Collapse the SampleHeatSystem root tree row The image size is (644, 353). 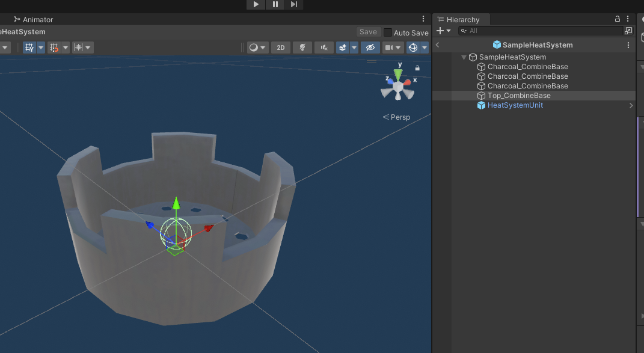pyautogui.click(x=464, y=58)
